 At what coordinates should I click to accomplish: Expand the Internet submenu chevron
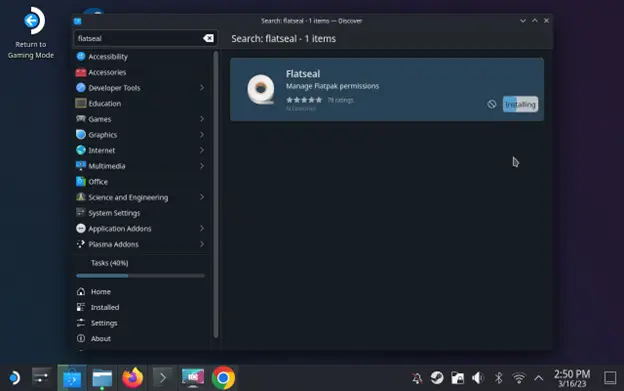202,150
